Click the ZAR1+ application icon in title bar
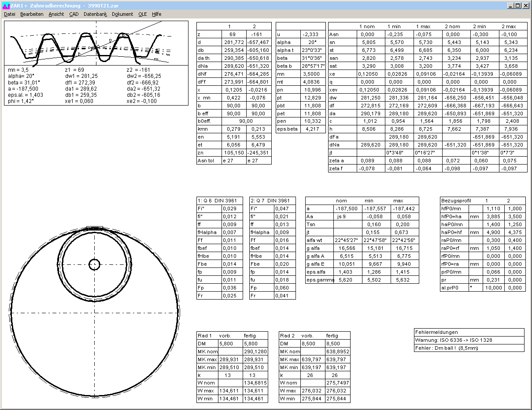Screen dimensions: 532x410 (x=5, y=6)
